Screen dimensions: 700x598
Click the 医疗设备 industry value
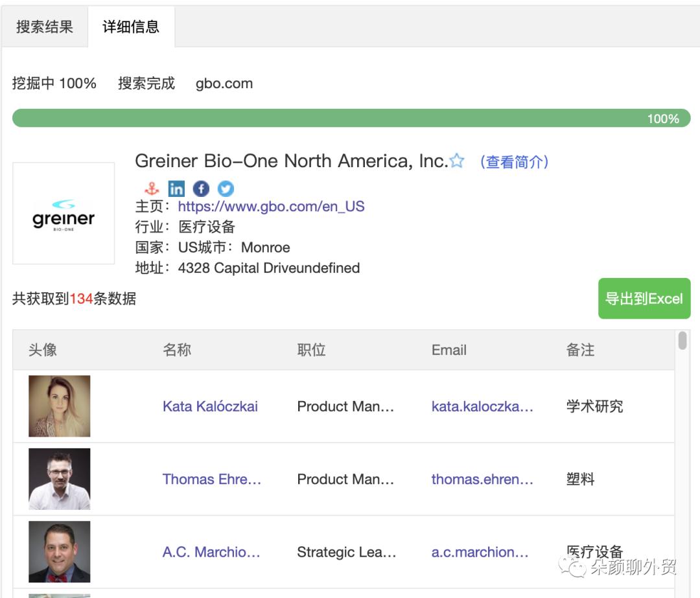tap(206, 227)
